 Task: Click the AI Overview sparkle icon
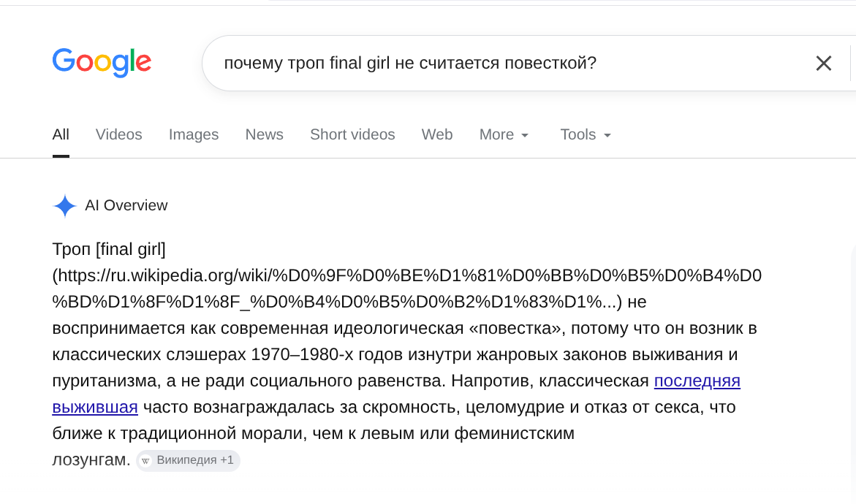(65, 206)
